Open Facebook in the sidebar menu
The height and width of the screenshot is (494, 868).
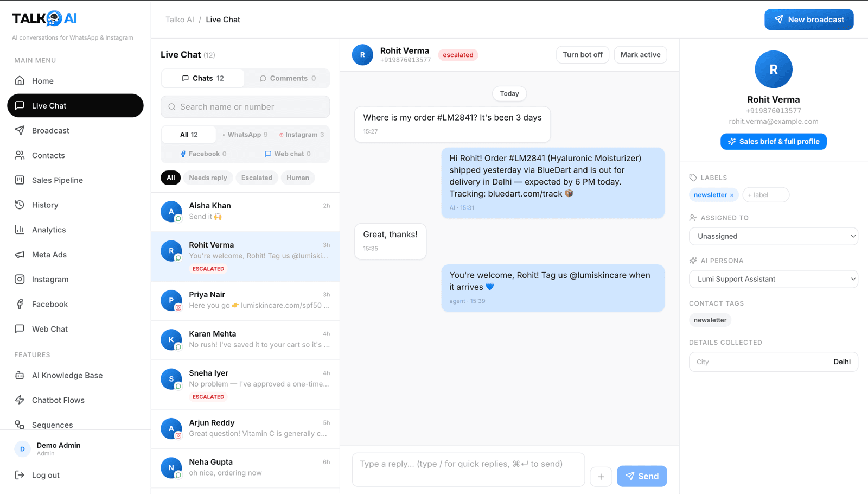pos(75,304)
